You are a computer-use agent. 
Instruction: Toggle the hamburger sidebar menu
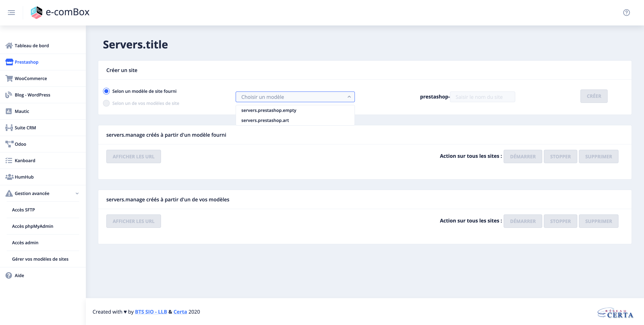[11, 13]
